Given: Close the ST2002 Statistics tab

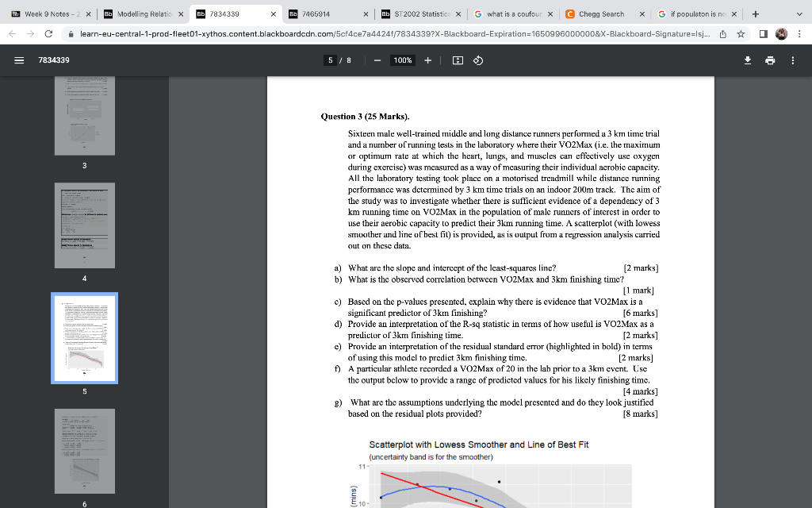Looking at the screenshot, I should point(458,14).
